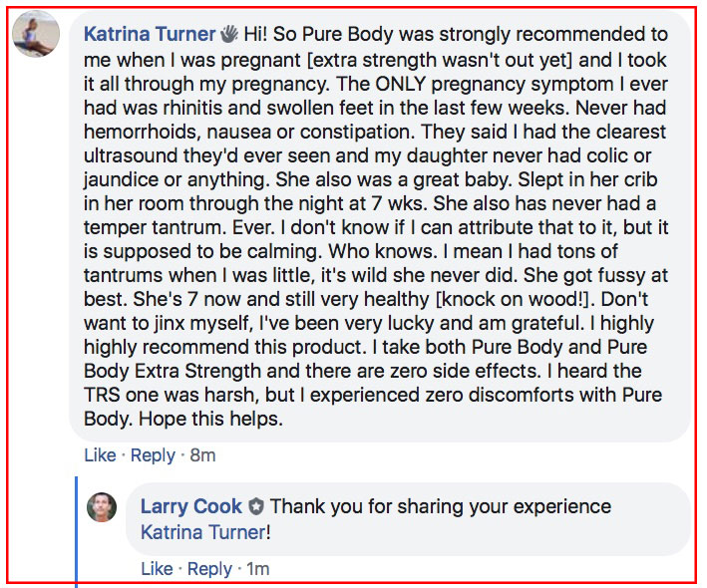Click the 'Thank you for sharing your experience' text
This screenshot has width=707, height=588.
[440, 507]
